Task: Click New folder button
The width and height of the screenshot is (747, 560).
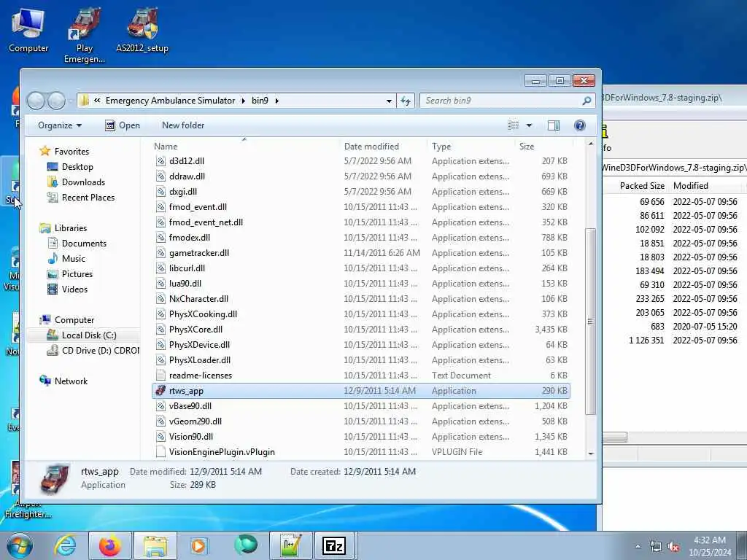Action: pos(183,125)
